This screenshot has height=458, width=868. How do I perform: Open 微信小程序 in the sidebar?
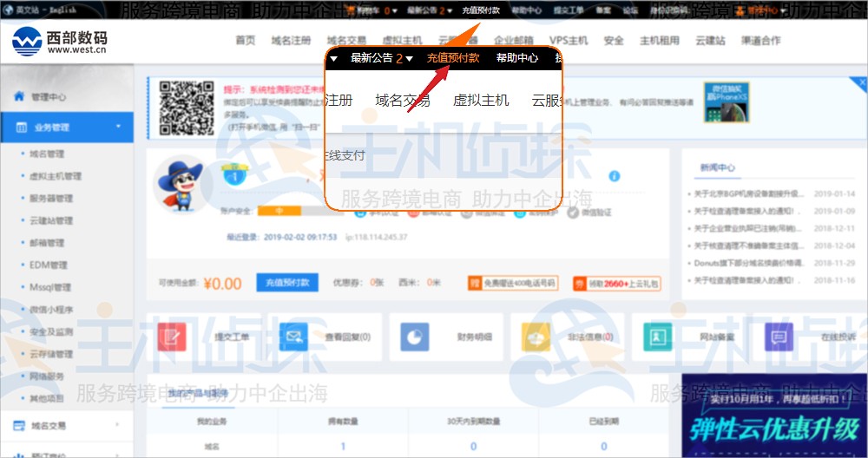51,309
